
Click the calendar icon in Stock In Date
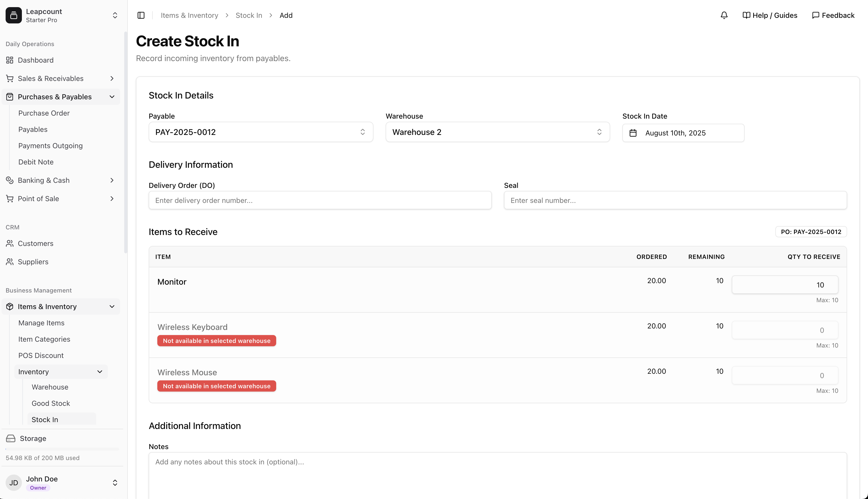tap(633, 133)
